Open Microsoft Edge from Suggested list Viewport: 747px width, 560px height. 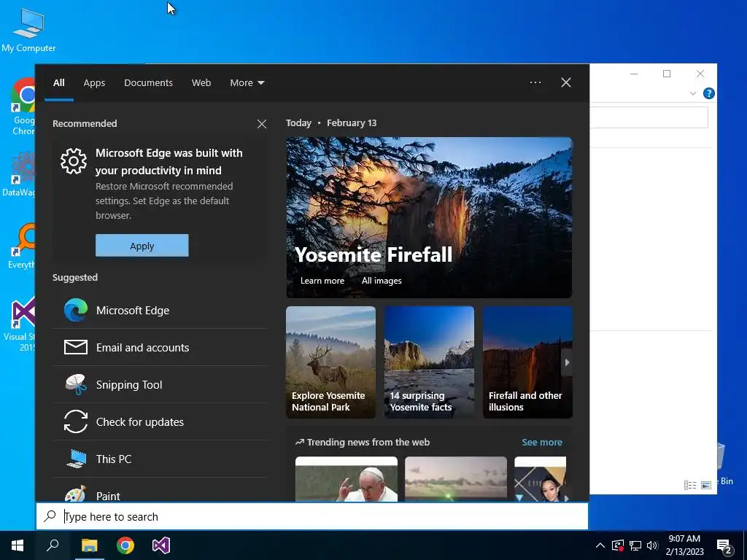click(x=160, y=311)
